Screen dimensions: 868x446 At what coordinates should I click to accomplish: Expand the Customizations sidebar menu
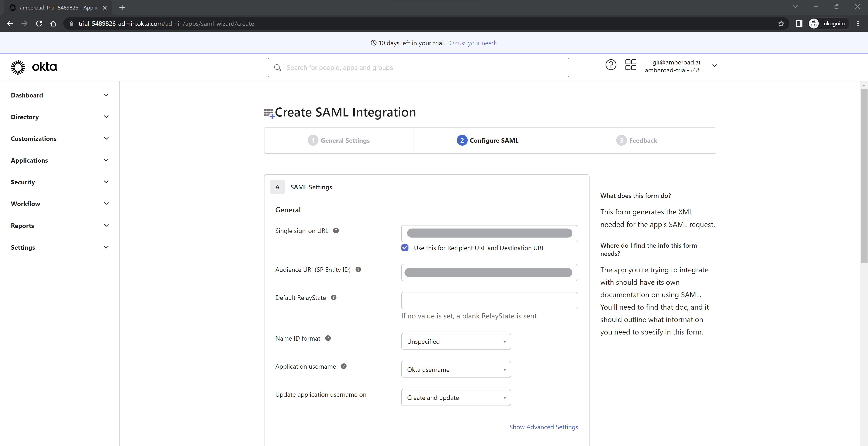coord(60,139)
